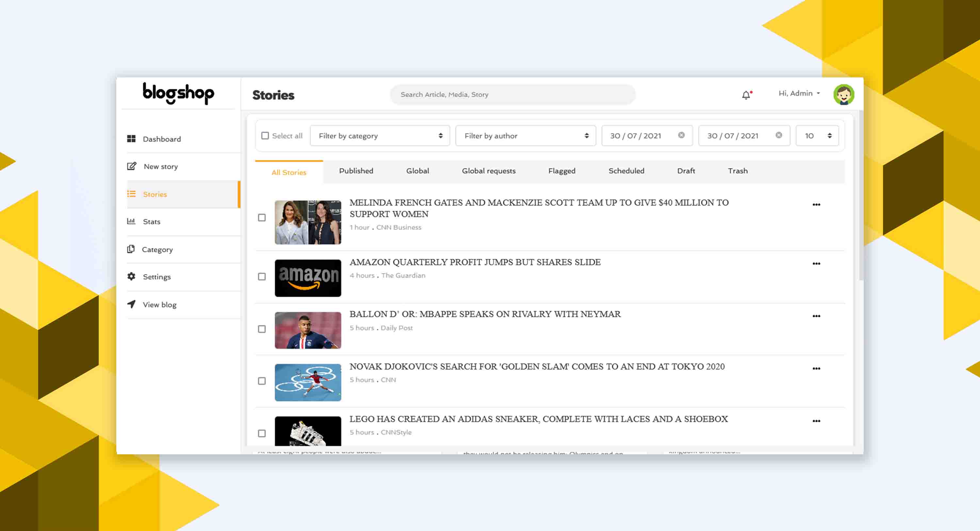Viewport: 980px width, 531px height.
Task: Clear the second date field with x icon
Action: tap(779, 135)
